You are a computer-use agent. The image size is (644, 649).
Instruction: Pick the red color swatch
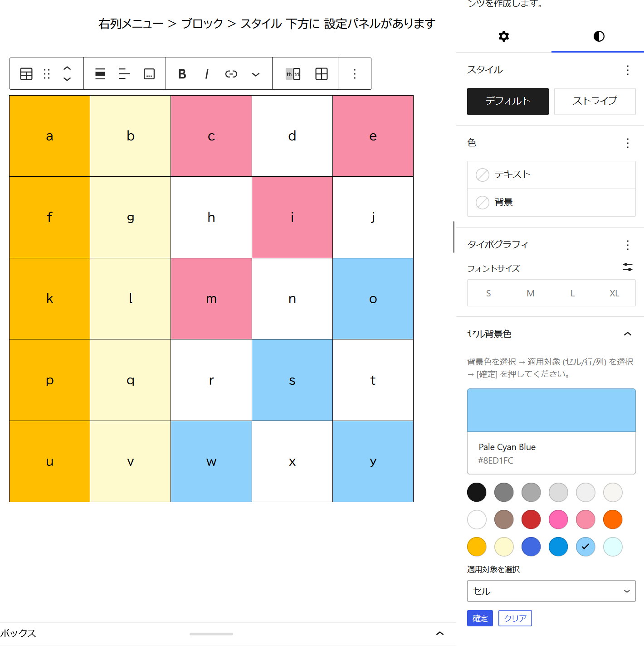531,519
